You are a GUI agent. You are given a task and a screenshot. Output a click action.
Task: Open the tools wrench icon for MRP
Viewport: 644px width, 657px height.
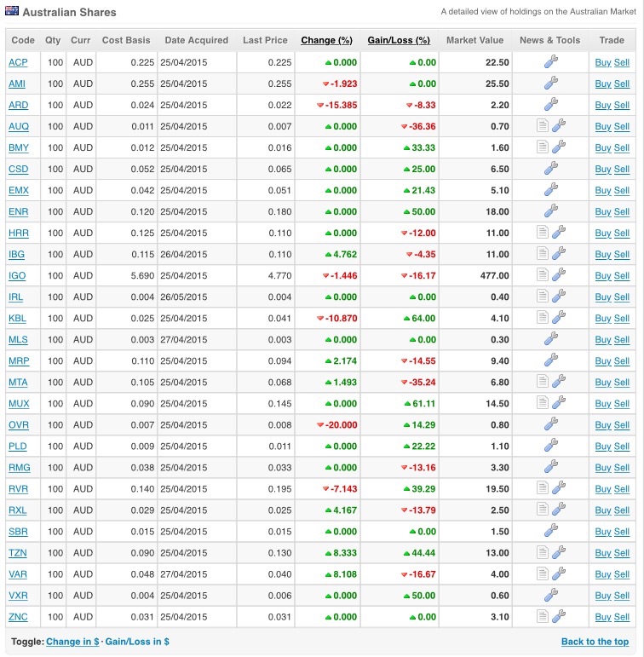[550, 360]
